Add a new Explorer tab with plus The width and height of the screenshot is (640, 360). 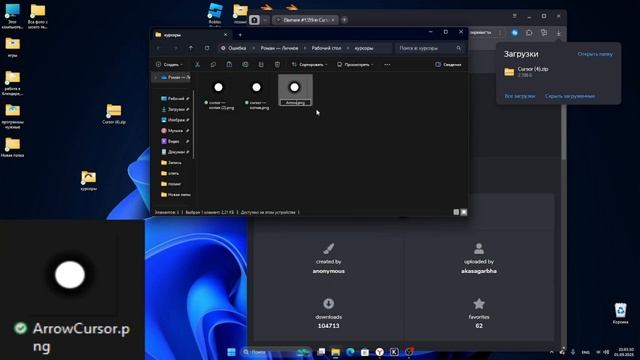coord(240,35)
